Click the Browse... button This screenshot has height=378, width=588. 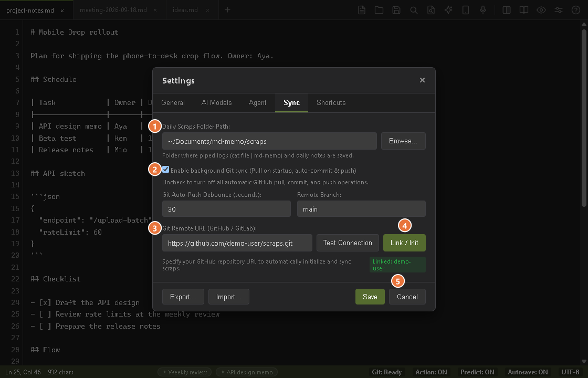click(403, 141)
